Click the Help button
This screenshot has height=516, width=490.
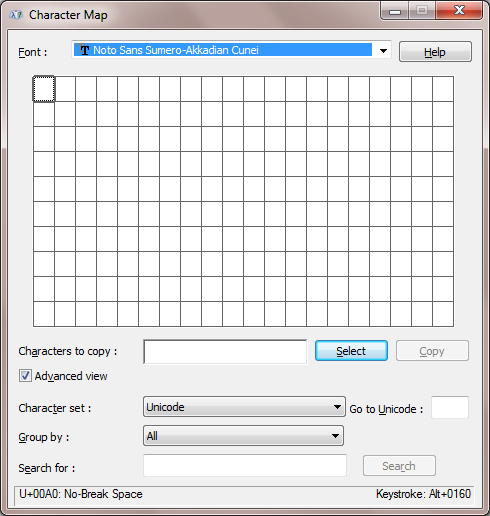(x=435, y=52)
